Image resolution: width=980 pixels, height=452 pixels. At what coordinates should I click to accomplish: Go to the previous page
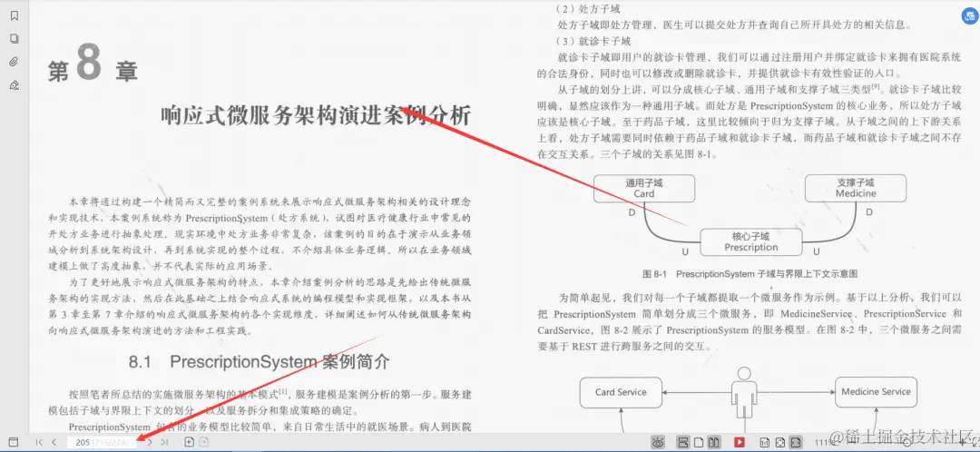coord(54,442)
